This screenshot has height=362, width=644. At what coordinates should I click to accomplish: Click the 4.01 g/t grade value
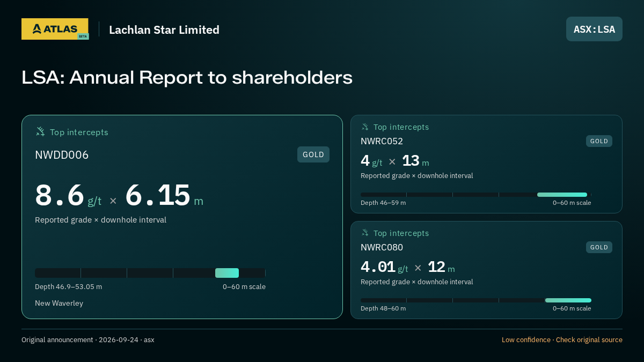coord(384,267)
